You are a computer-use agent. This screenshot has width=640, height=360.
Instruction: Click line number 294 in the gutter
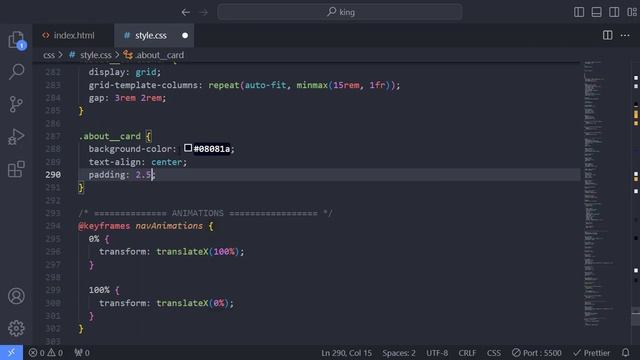coord(53,226)
